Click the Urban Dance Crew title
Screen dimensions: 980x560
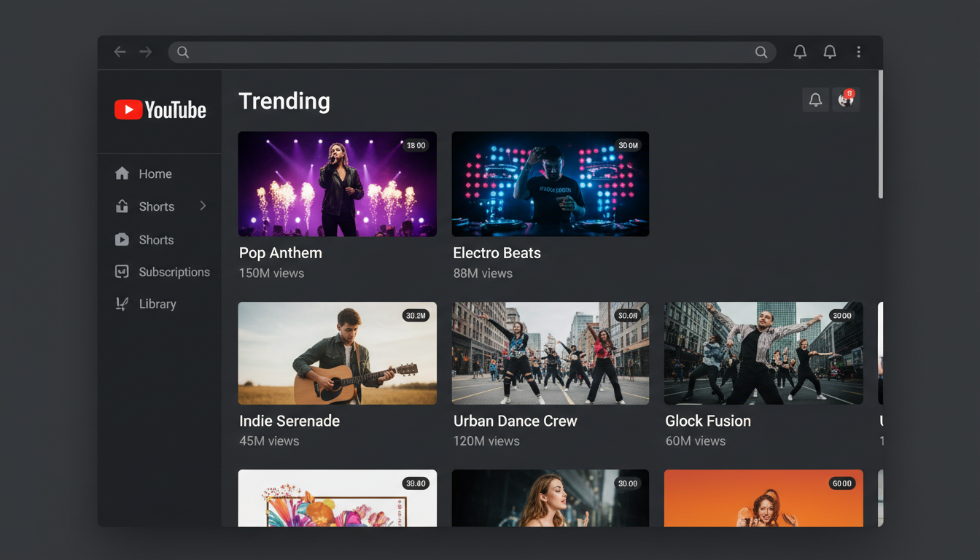tap(516, 421)
